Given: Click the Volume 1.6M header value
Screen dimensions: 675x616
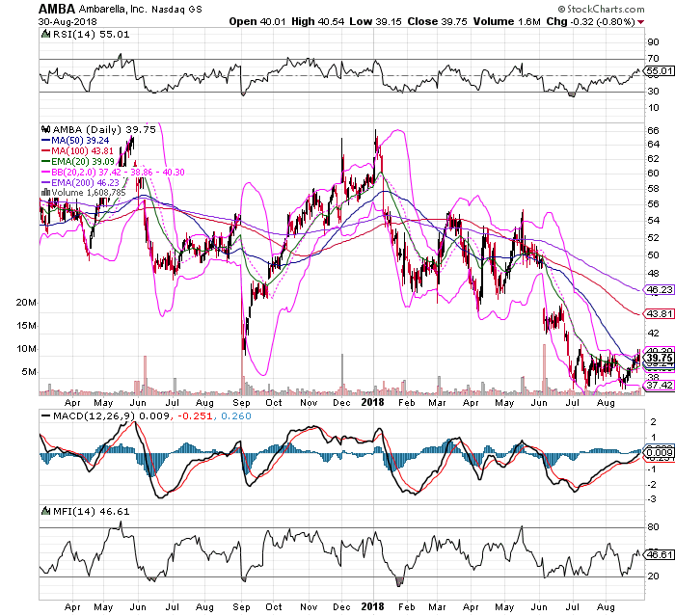Looking at the screenshot, I should coord(506,21).
